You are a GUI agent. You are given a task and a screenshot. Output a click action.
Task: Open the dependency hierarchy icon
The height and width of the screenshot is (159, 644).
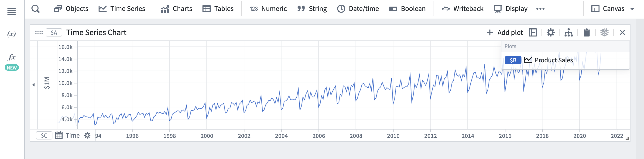(x=569, y=33)
